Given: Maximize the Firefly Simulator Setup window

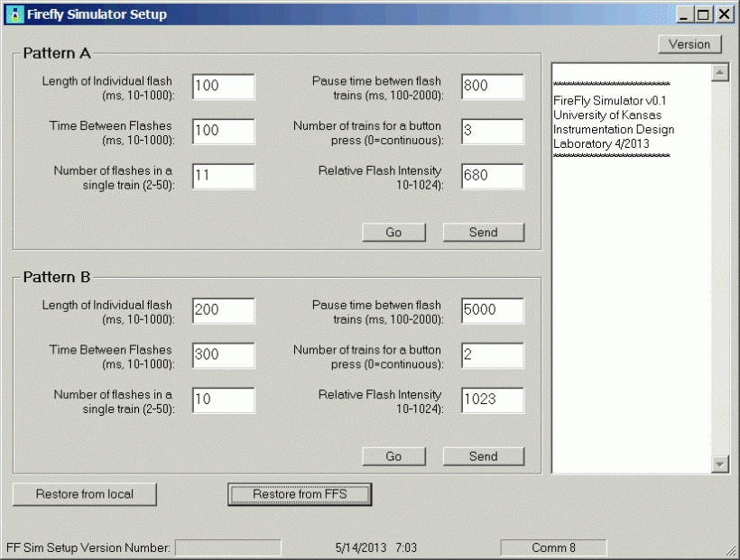Looking at the screenshot, I should tap(705, 14).
